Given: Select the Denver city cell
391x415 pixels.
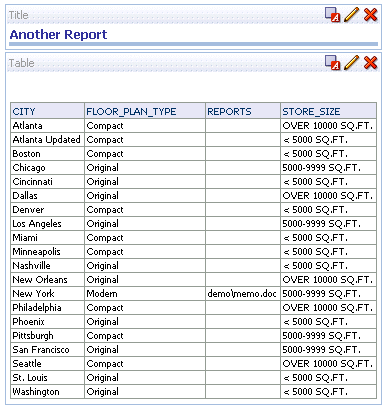Looking at the screenshot, I should click(x=47, y=210).
